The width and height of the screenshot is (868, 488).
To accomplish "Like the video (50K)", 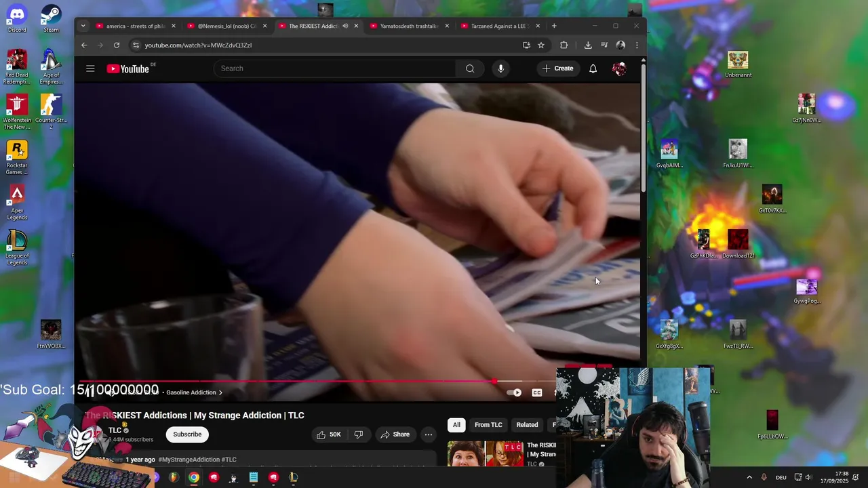I will pos(328,434).
